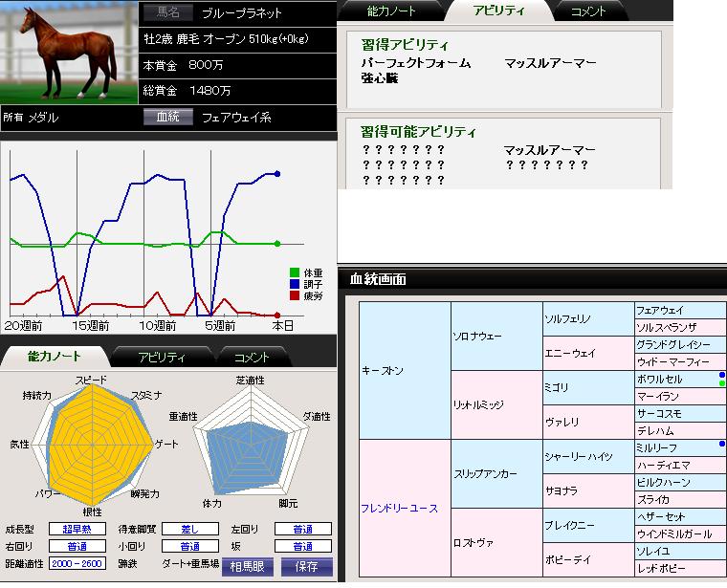Click the 馬名 button

tap(167, 12)
